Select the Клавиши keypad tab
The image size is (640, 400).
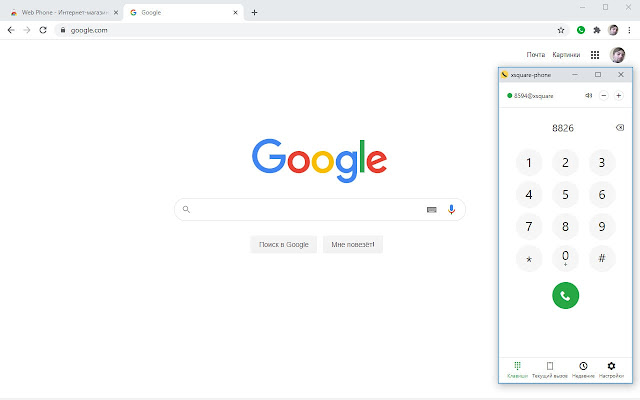pyautogui.click(x=517, y=370)
